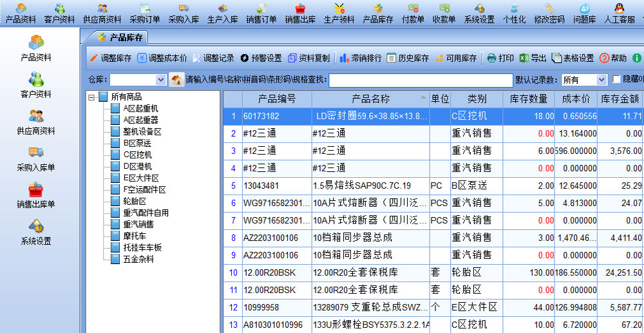The width and height of the screenshot is (644, 333).
Task: Click the 帮助 help button
Action: (x=612, y=58)
